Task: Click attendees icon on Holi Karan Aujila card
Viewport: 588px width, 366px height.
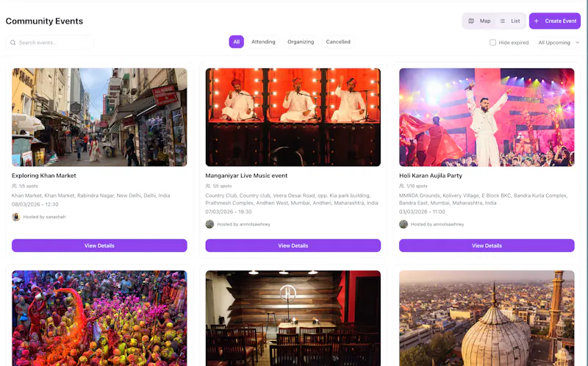Action: 401,186
